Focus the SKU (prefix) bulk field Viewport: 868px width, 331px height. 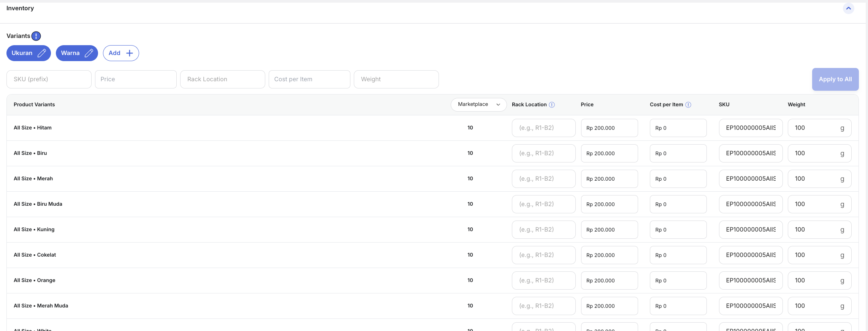click(49, 79)
